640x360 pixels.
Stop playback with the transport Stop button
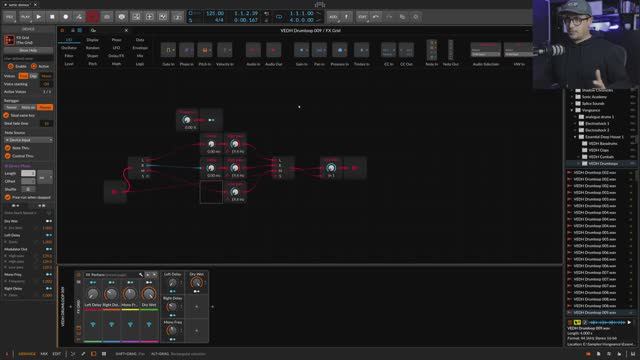[x=52, y=17]
